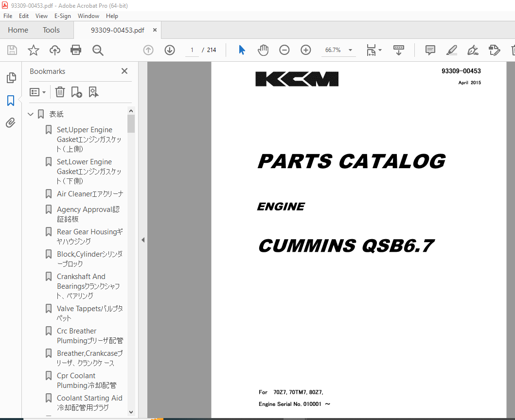Print the document
The image size is (515, 420).
point(76,50)
